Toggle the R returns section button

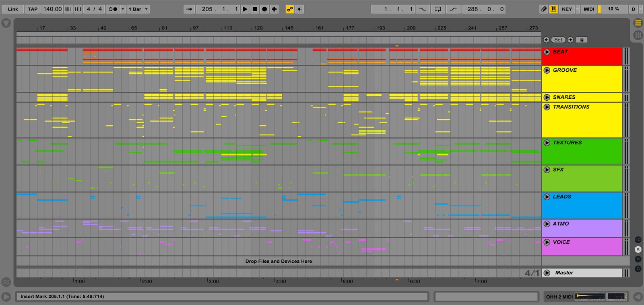(x=638, y=249)
